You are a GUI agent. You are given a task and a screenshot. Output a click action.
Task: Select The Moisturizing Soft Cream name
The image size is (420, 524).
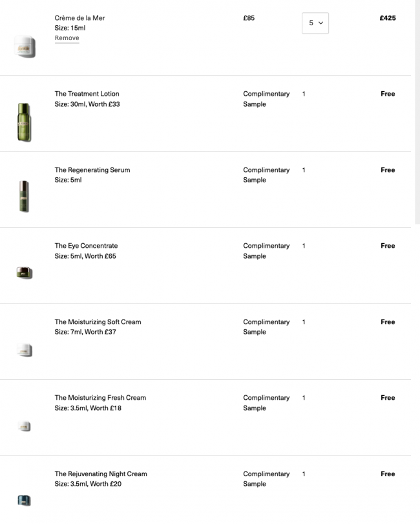click(98, 322)
